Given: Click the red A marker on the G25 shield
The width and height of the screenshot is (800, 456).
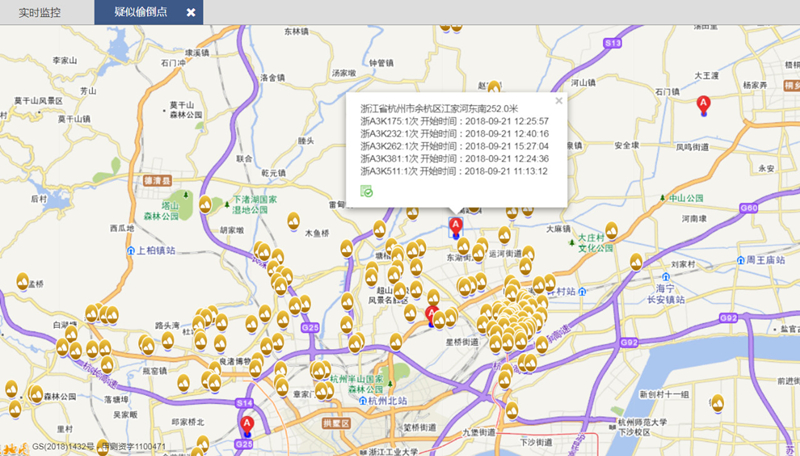Looking at the screenshot, I should (x=245, y=424).
